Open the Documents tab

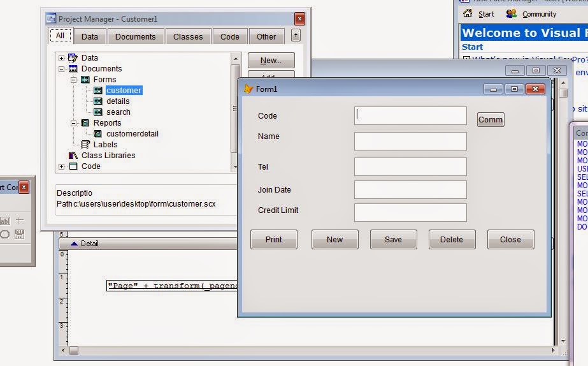136,37
